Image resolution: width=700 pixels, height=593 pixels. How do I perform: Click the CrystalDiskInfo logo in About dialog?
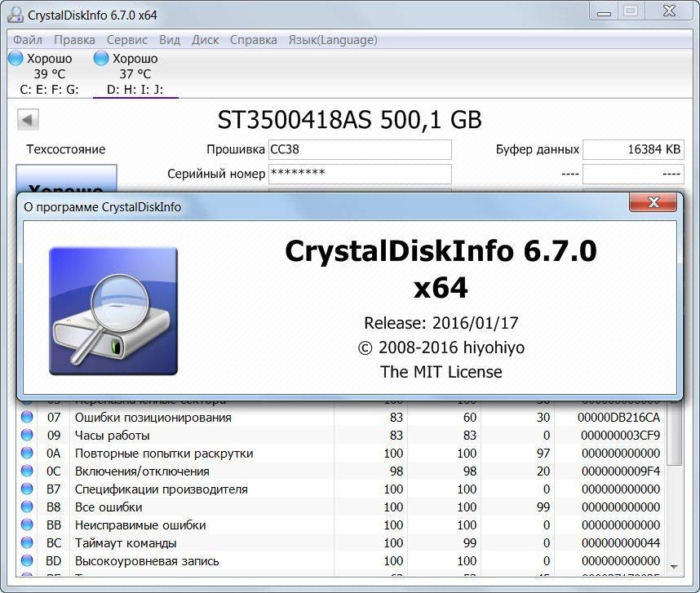coord(113,311)
